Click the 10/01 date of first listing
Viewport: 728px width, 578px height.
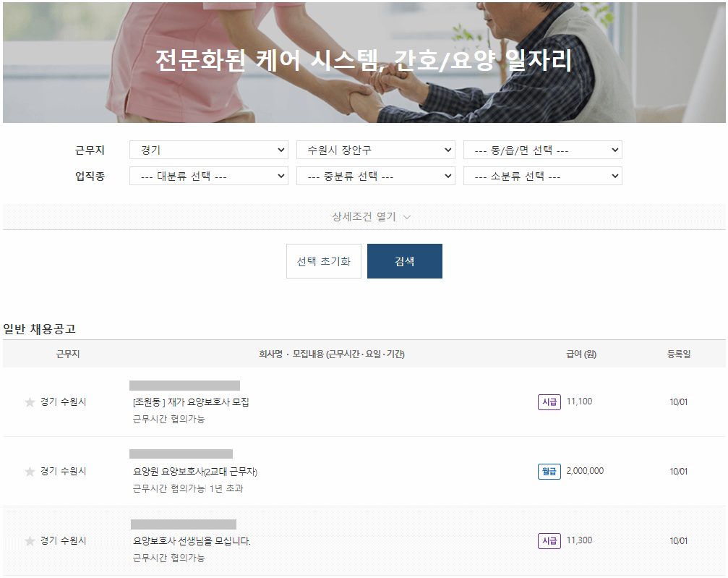coord(678,402)
